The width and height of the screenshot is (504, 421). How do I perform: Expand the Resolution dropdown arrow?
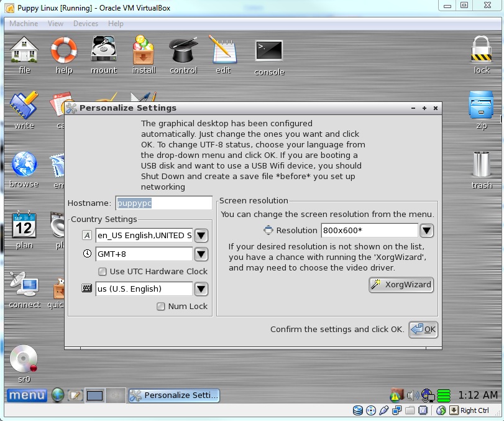coord(426,230)
